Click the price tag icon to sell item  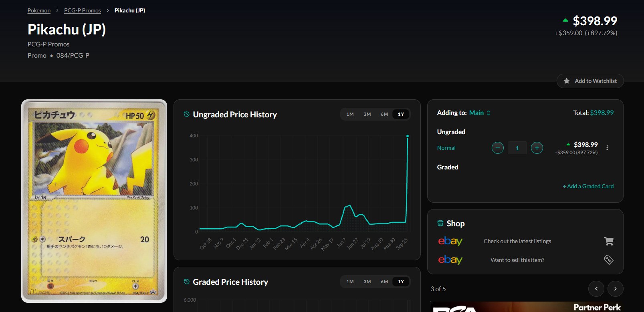pyautogui.click(x=609, y=260)
